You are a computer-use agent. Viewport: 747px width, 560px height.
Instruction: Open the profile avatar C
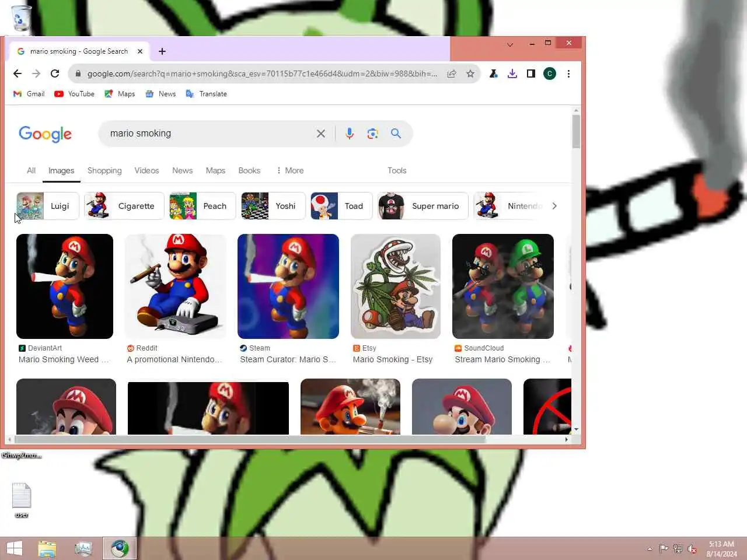(x=550, y=73)
